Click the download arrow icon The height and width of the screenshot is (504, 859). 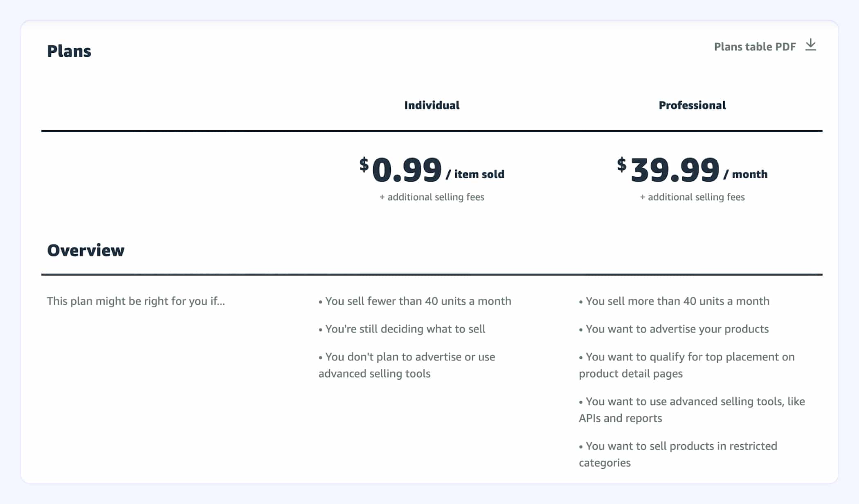point(810,45)
